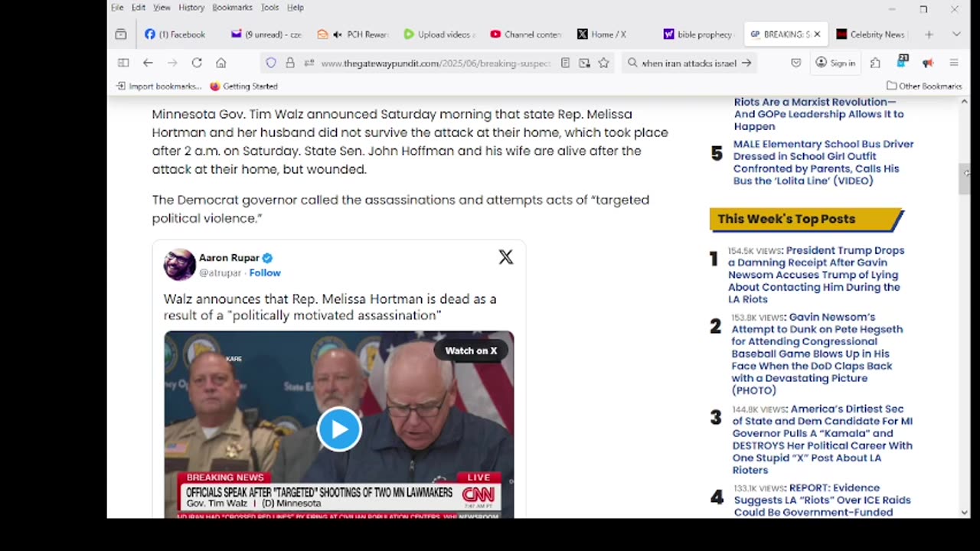Switch to the Celebrity News tab

871,34
